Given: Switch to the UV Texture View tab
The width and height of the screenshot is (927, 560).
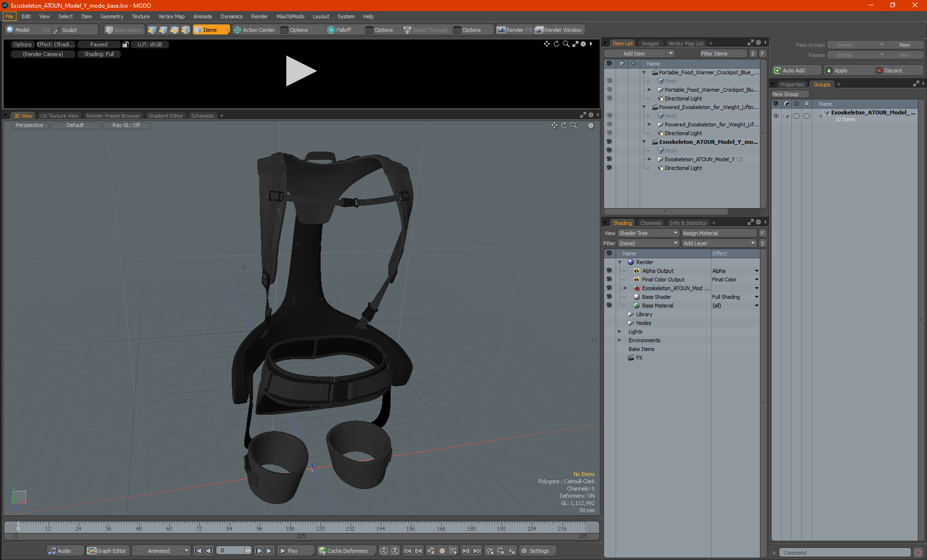Looking at the screenshot, I should point(59,116).
